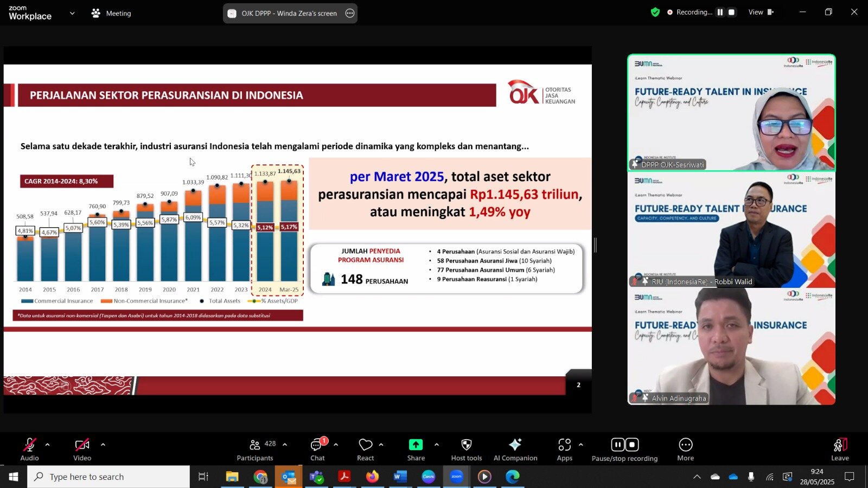Screen dimensions: 868x488
Task: Open Microsoft Teams from taskbar
Action: pyautogui.click(x=316, y=477)
